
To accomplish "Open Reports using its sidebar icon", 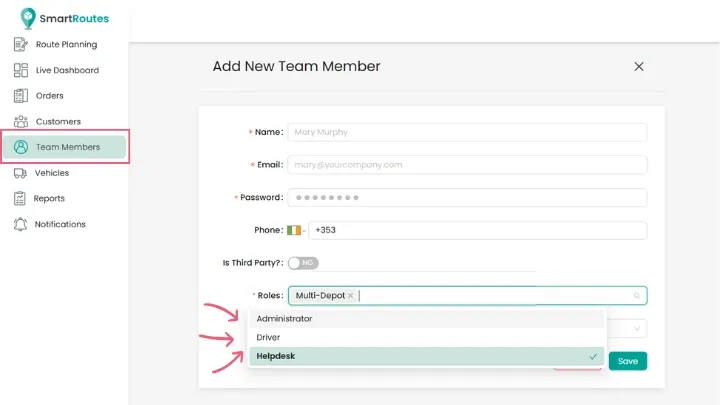I will (x=20, y=198).
